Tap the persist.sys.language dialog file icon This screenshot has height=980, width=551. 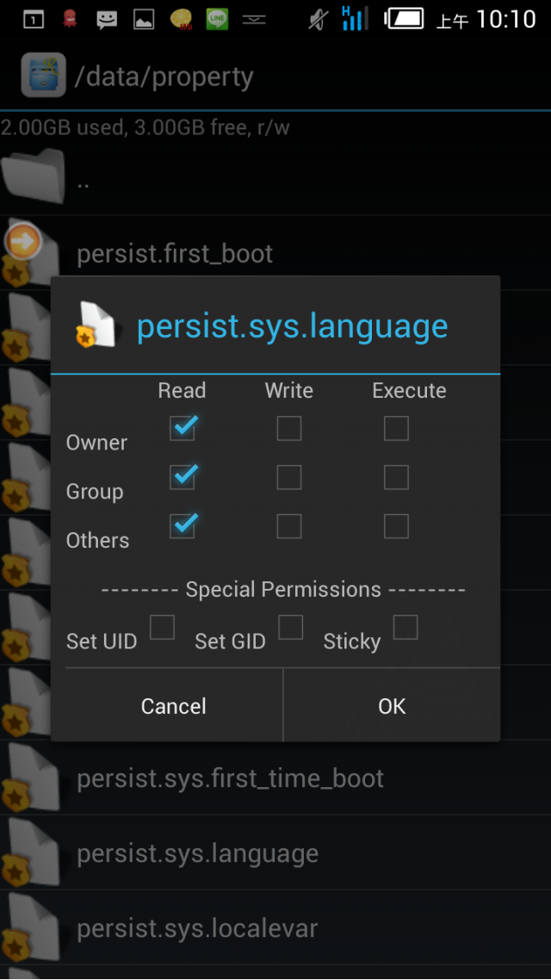96,325
